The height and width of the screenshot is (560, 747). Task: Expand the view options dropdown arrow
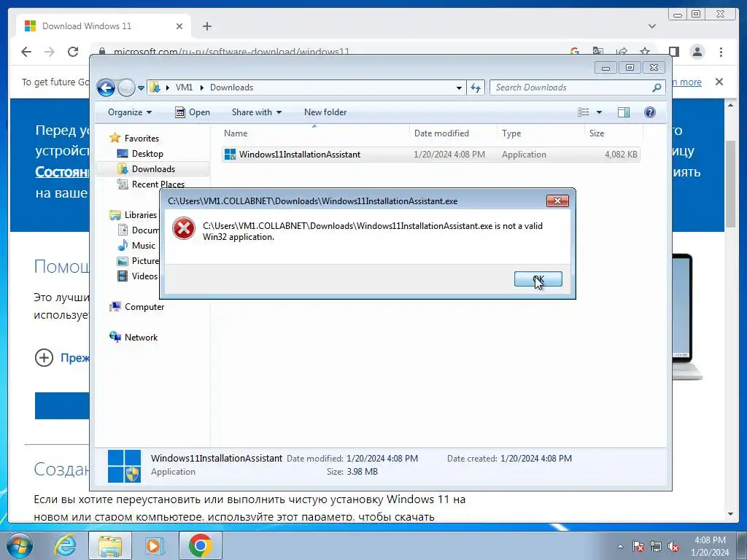click(600, 112)
